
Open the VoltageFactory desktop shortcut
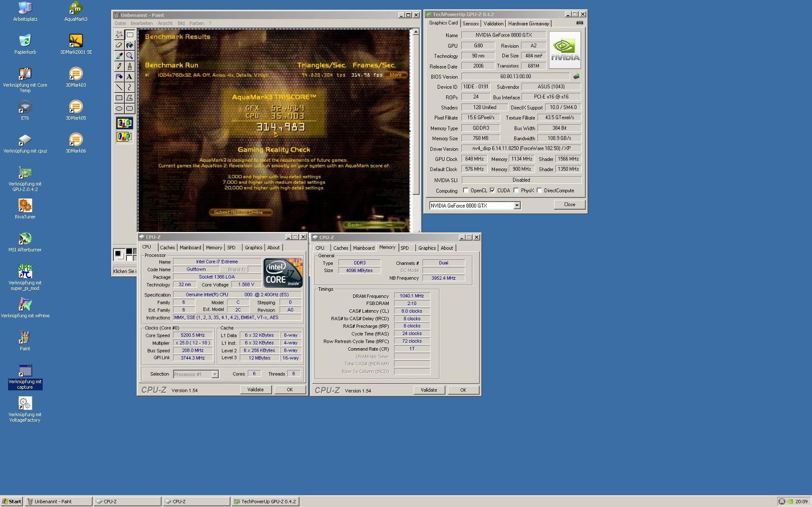25,409
